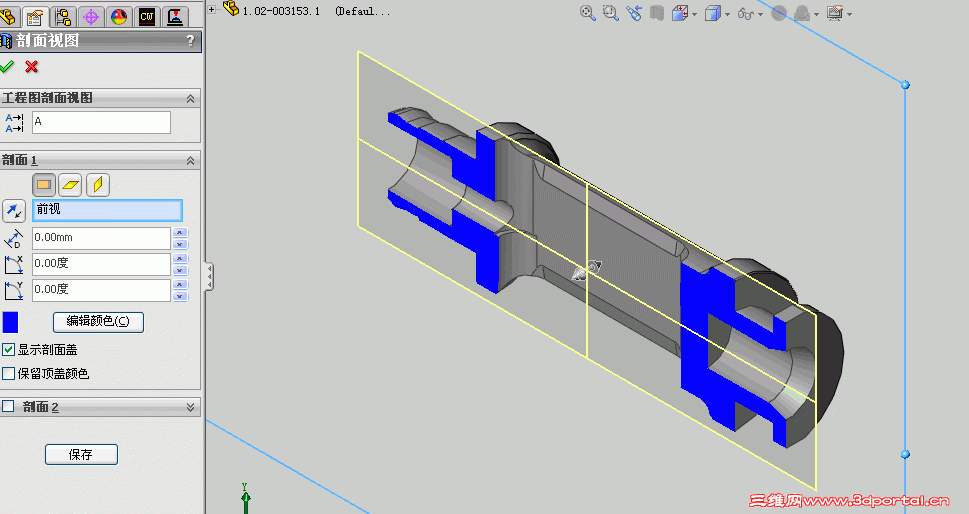
Task: Collapse the 工程图剖面视图 group
Action: 190,98
